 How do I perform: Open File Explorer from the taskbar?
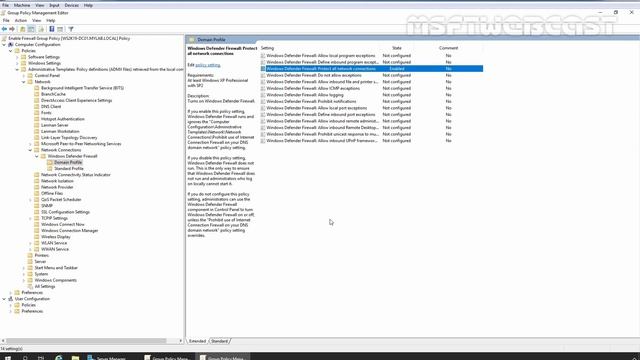pyautogui.click(x=76, y=358)
